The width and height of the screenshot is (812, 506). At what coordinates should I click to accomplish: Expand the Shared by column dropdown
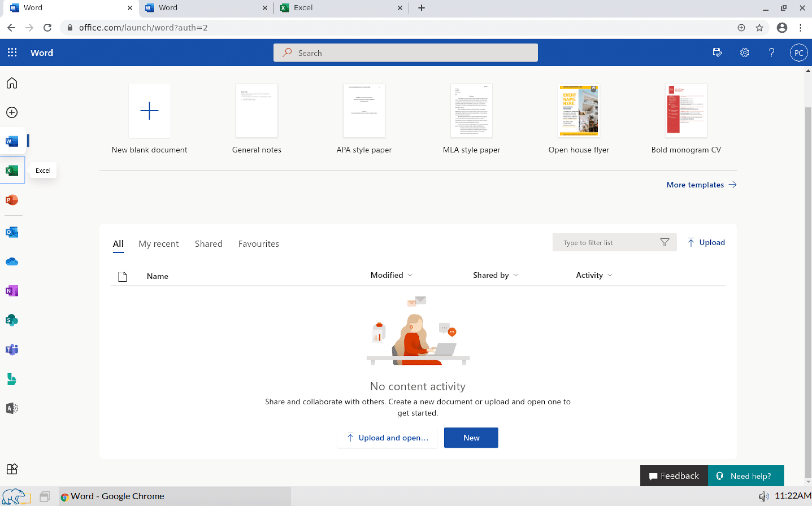pos(516,275)
